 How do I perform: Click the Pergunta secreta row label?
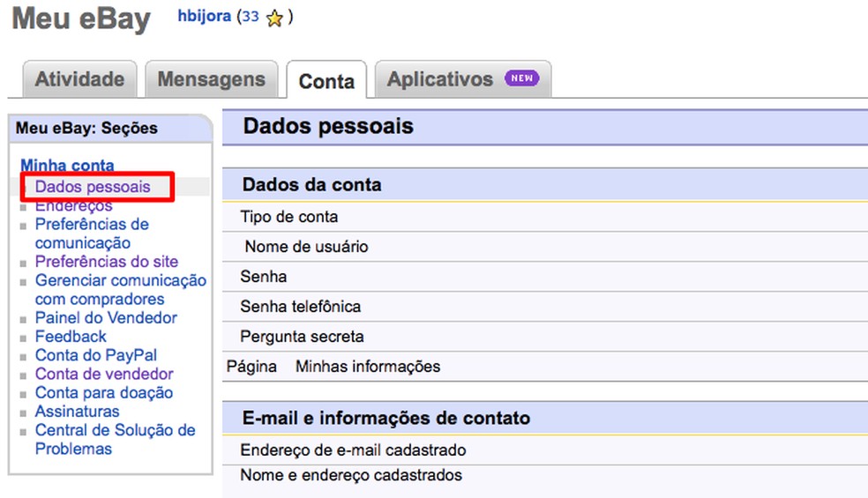click(x=302, y=337)
